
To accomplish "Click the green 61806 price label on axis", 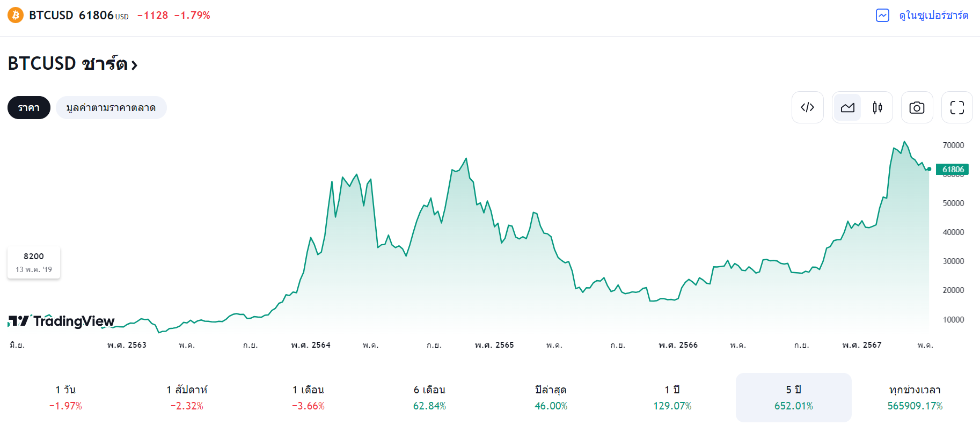I will 953,170.
